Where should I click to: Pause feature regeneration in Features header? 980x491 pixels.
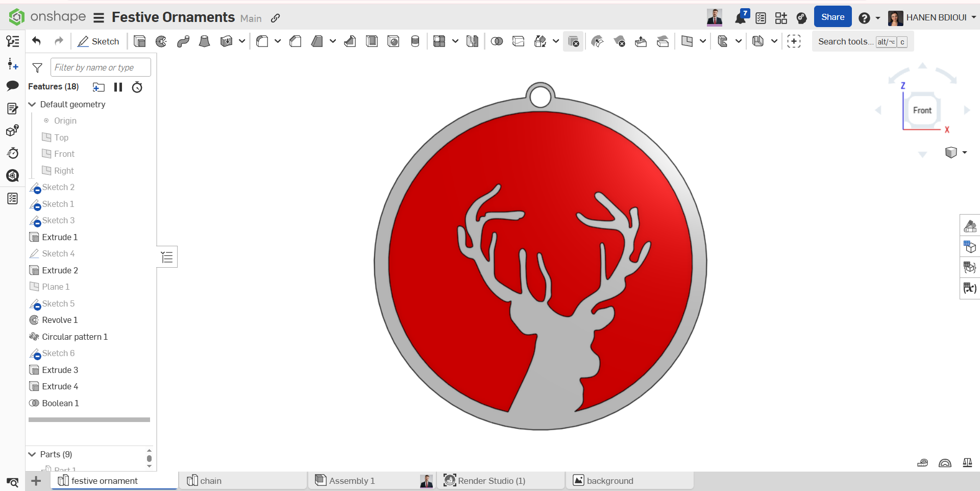[x=118, y=87]
